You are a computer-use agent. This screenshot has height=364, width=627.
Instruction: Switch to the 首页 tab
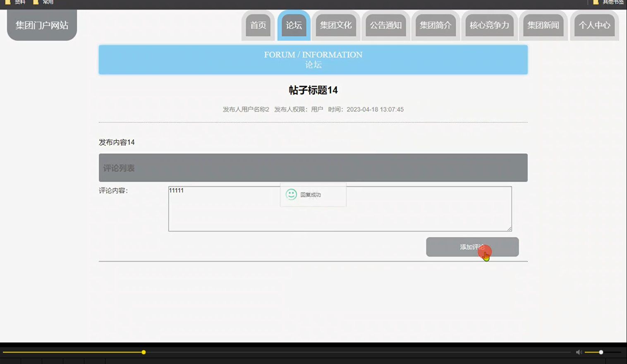coord(258,25)
